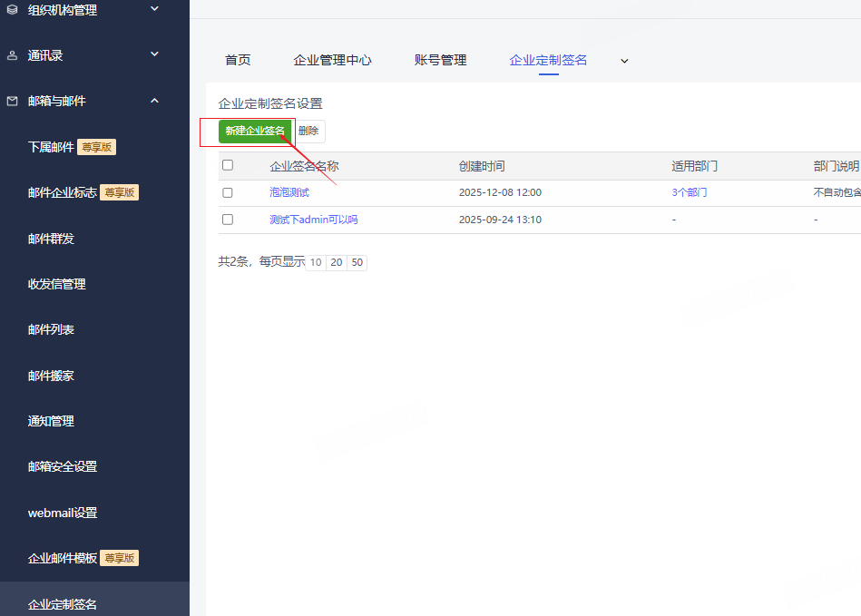Click the 企业签名名称 column header
The width and height of the screenshot is (861, 616).
(x=304, y=166)
